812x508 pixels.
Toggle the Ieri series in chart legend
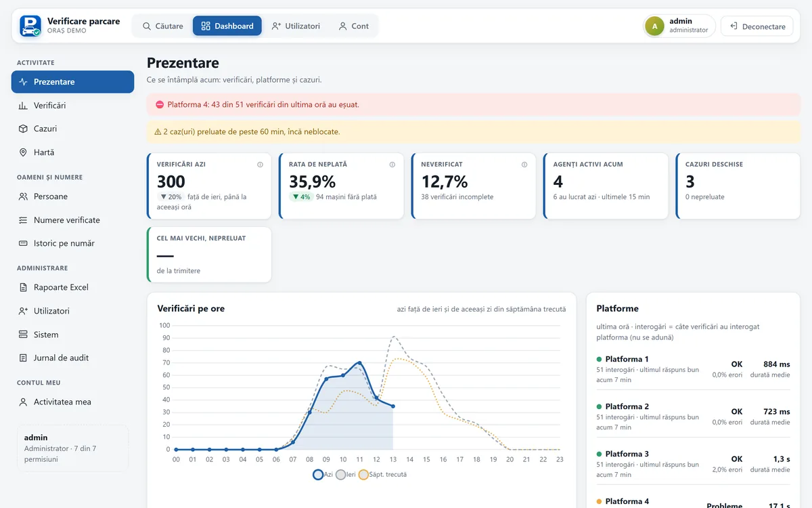tap(346, 475)
